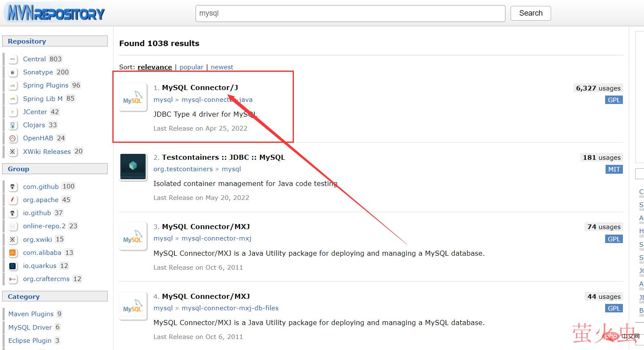644x350 pixels.
Task: Click the org.craftercms group icon
Action: click(x=13, y=279)
